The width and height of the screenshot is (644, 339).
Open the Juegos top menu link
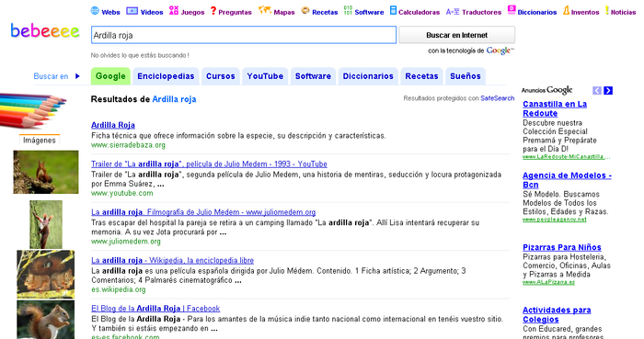192,12
